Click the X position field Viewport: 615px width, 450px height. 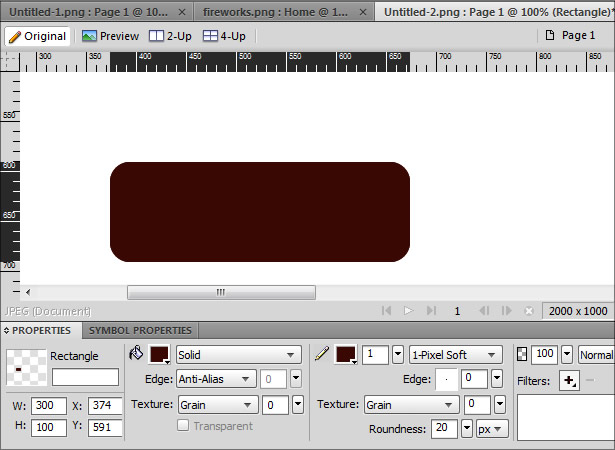click(x=105, y=405)
